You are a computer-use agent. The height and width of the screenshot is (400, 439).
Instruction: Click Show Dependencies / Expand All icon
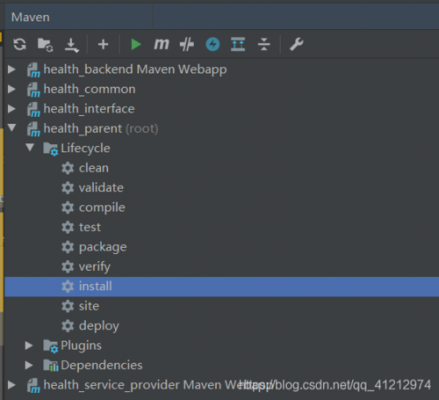pyautogui.click(x=238, y=44)
